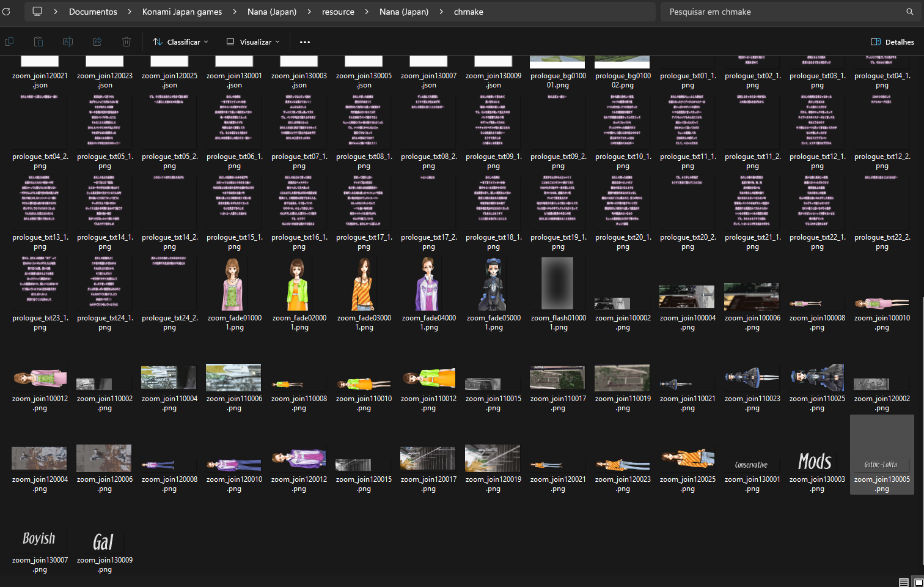Select the zoom_fade050001.png gothic character thumbnail
This screenshot has width=924, height=587.
point(493,284)
